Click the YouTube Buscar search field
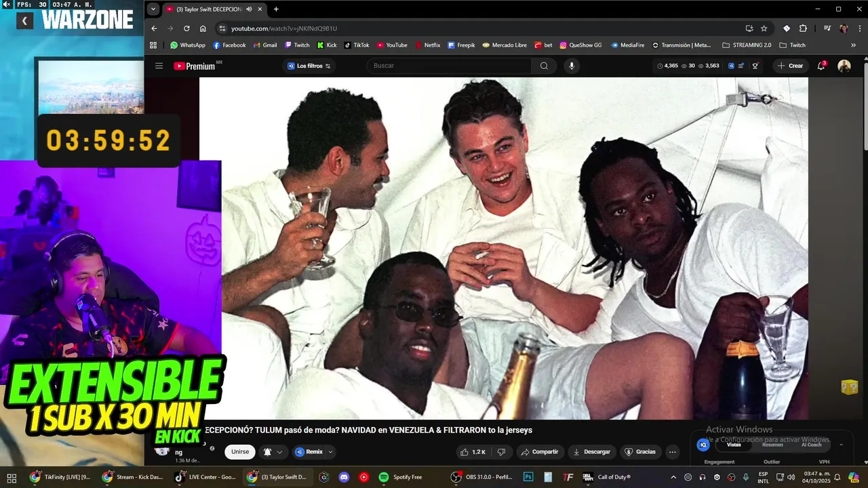The width and height of the screenshot is (868, 488). [449, 66]
